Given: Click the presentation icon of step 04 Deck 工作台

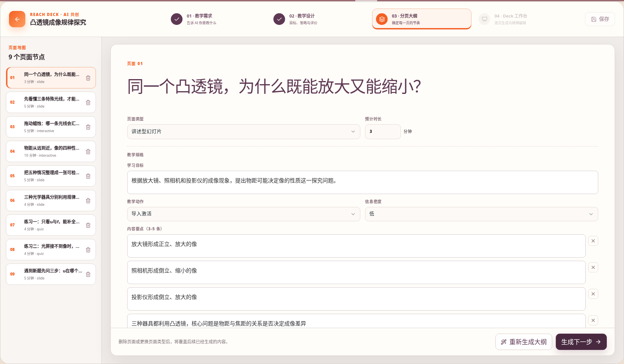Looking at the screenshot, I should click(x=484, y=19).
